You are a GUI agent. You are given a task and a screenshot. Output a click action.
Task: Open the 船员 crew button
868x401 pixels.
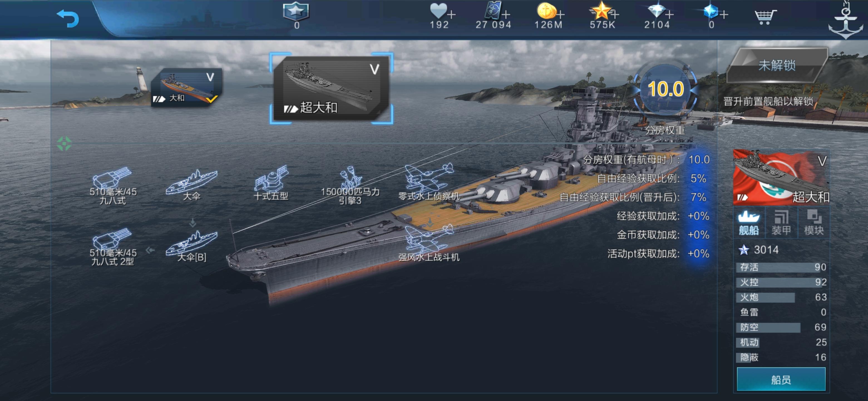click(x=781, y=379)
